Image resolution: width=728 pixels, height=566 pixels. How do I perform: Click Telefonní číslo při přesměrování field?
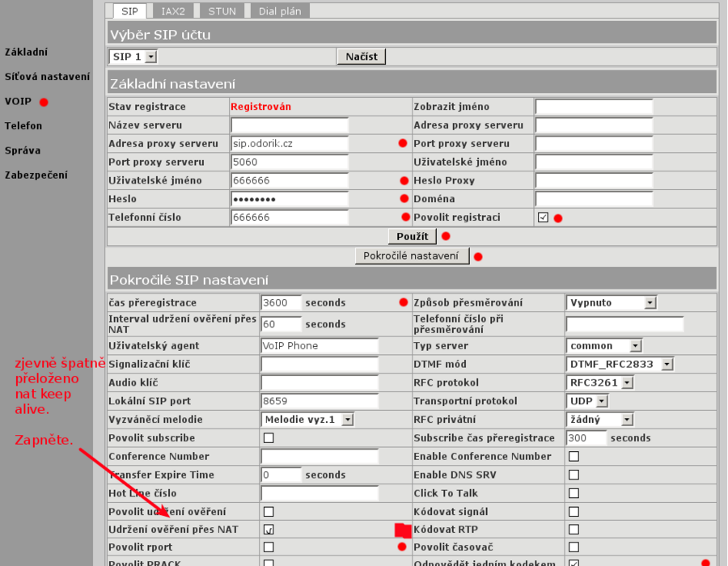pyautogui.click(x=625, y=323)
